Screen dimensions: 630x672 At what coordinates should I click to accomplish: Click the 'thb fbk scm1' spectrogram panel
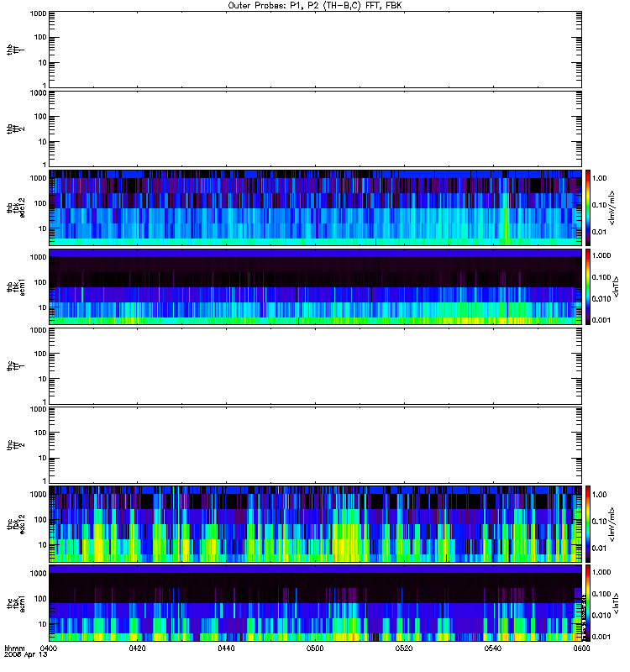[x=315, y=286]
